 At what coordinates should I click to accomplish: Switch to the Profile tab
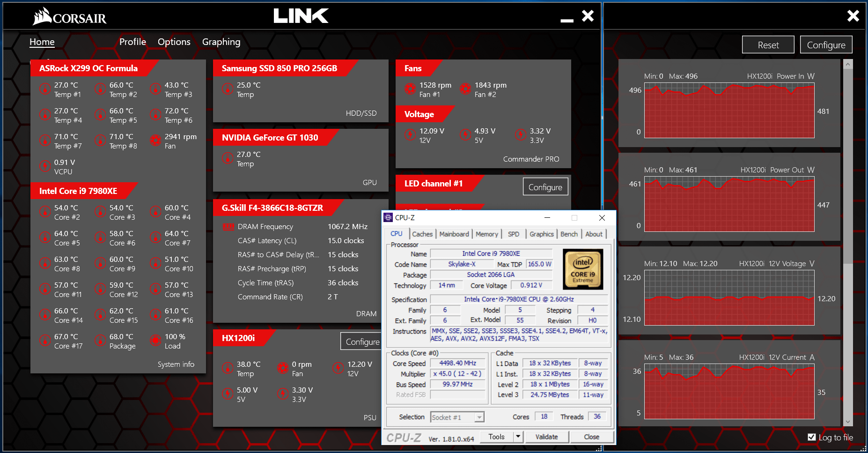click(x=132, y=42)
